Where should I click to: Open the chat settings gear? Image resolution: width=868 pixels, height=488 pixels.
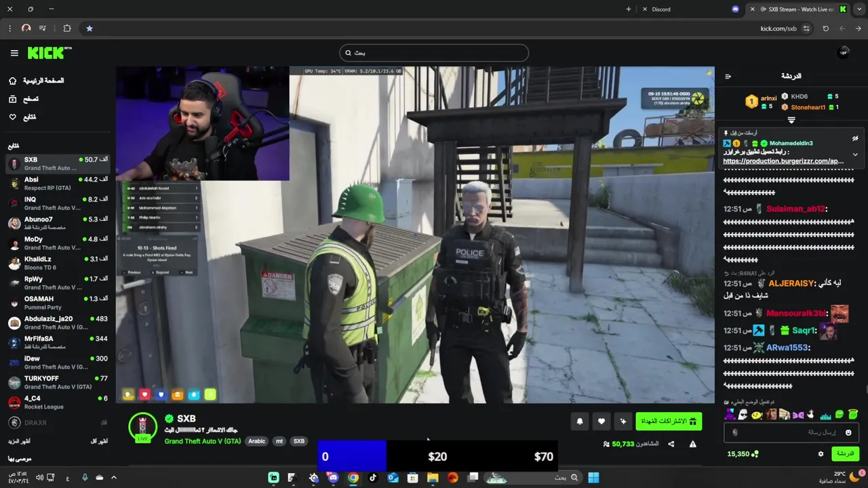tap(821, 454)
